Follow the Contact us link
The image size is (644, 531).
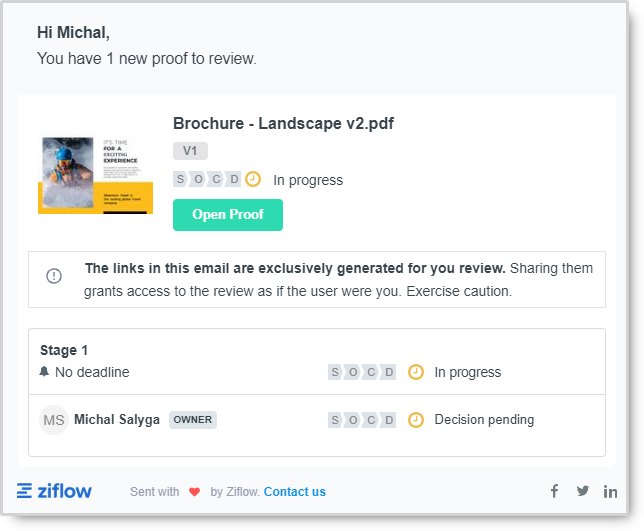point(294,492)
